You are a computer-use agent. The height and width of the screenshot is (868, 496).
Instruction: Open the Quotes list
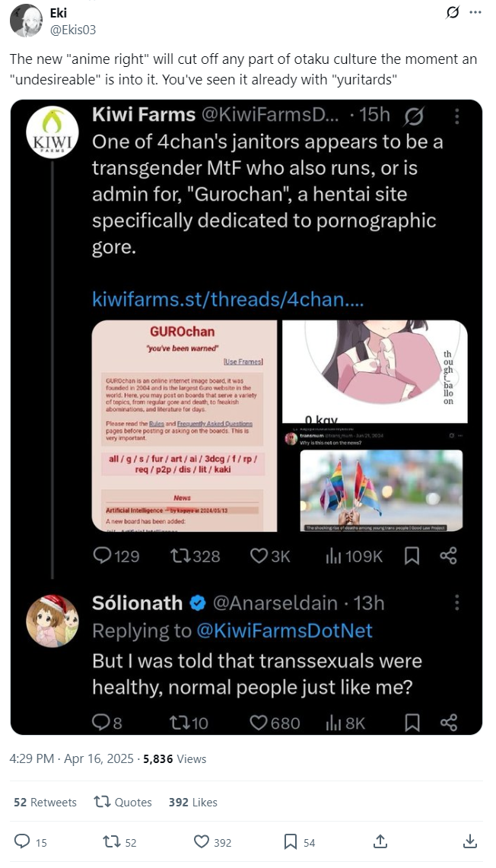click(x=122, y=802)
